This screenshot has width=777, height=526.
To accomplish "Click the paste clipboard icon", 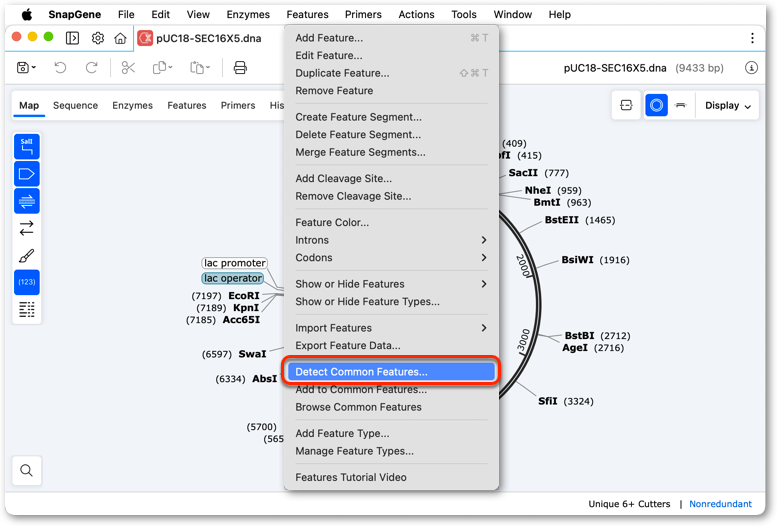I will click(200, 67).
